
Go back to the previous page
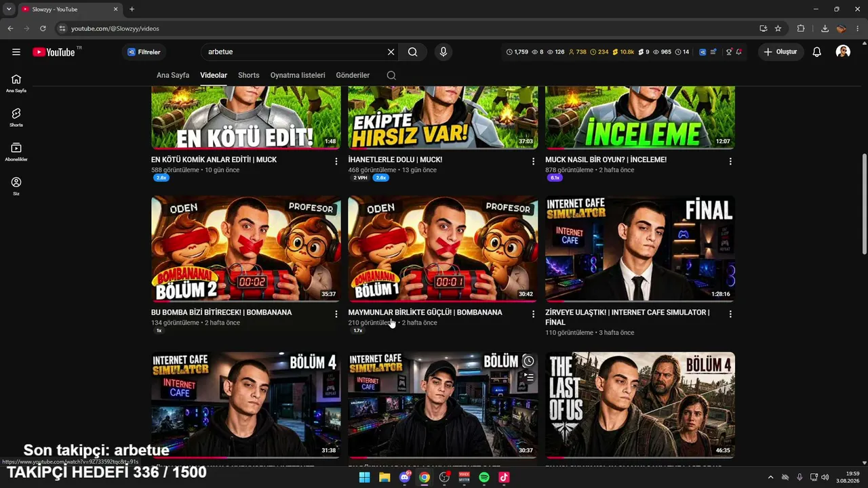pos(10,28)
